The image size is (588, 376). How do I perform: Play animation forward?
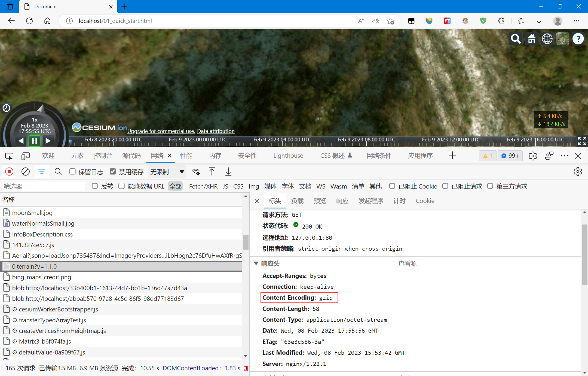tap(48, 141)
